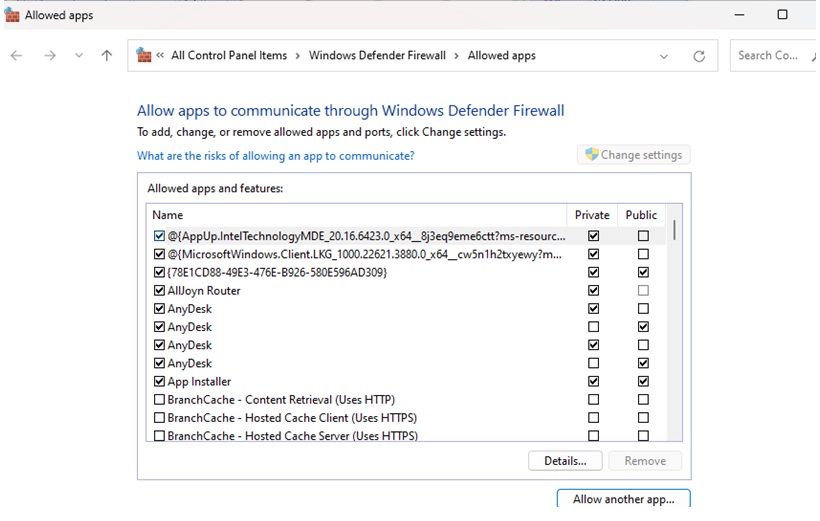Click Allow another app... button

623,499
